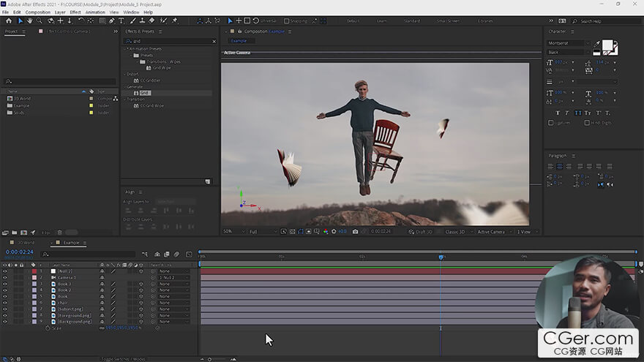The height and width of the screenshot is (362, 644).
Task: Enable the Snapping checkbox
Action: pos(286,20)
